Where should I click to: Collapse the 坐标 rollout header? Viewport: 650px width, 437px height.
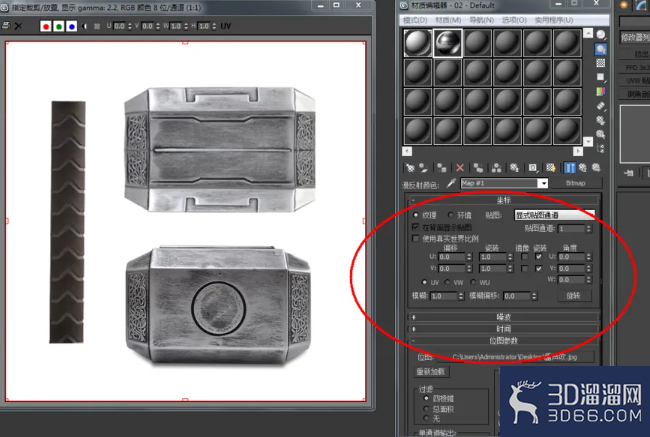pyautogui.click(x=504, y=200)
